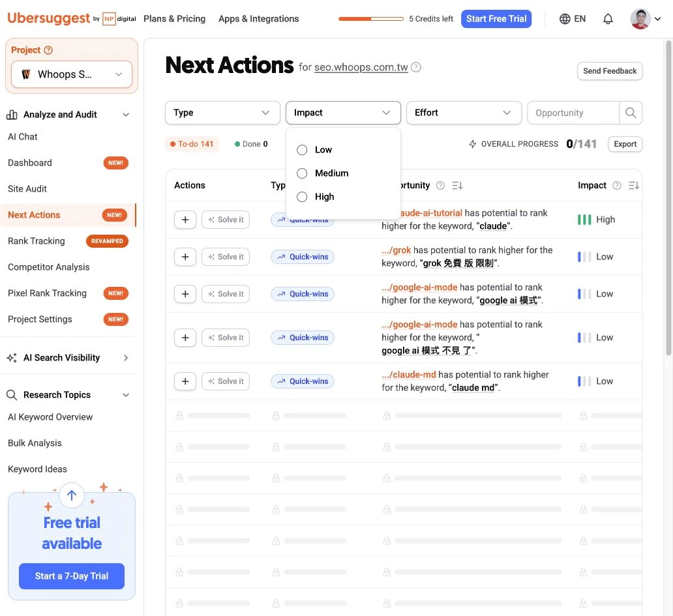673x616 pixels.
Task: Open the Type filter dropdown
Action: tap(223, 113)
